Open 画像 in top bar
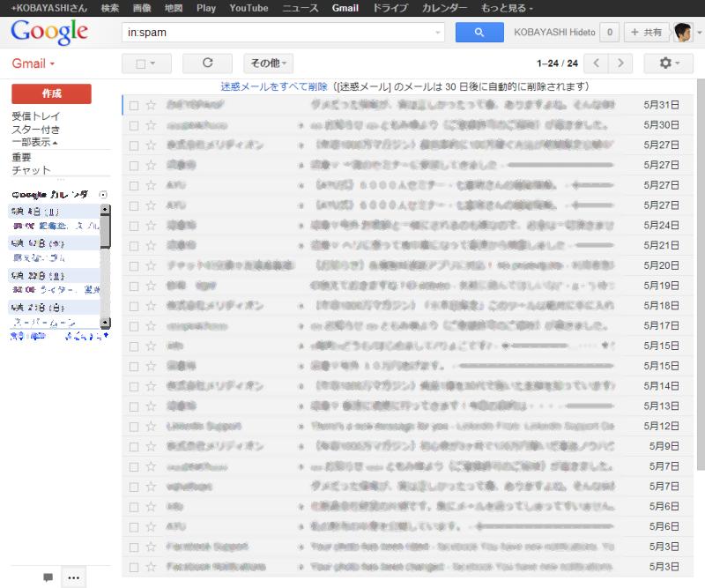Screen dimensions: 705x588 [142, 8]
